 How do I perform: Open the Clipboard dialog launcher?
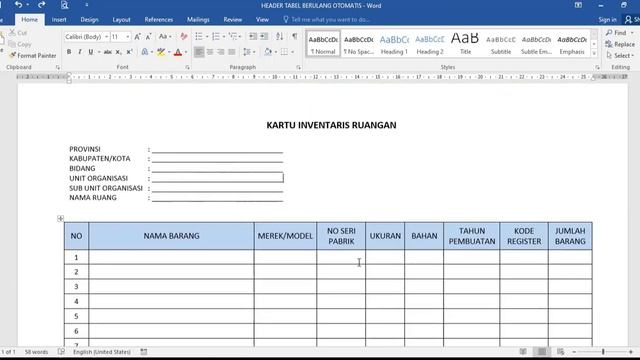click(58, 67)
